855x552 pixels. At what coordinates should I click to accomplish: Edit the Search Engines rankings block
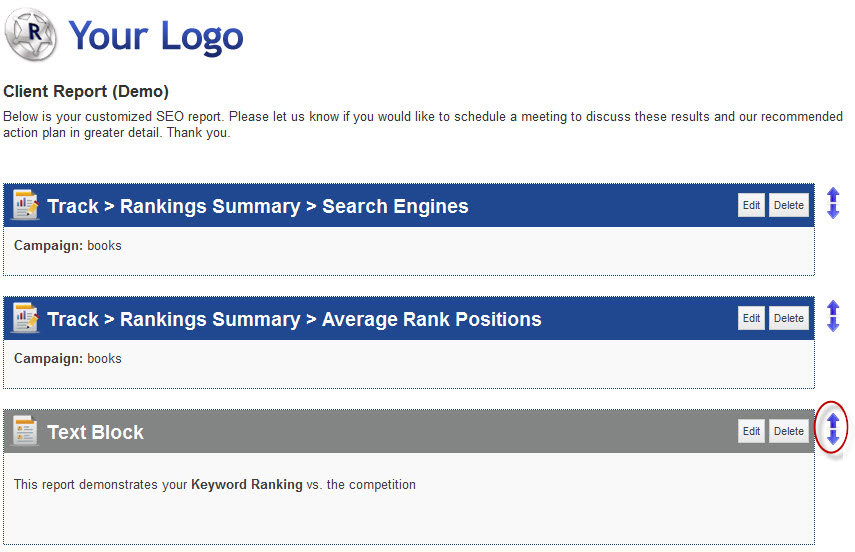pos(751,205)
